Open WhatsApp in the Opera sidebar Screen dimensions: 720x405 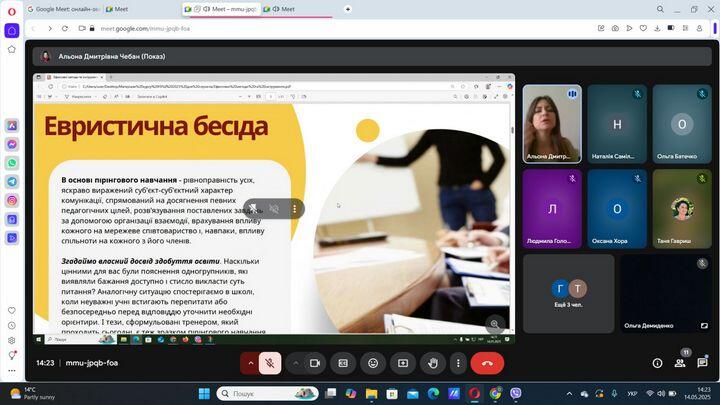[x=12, y=163]
